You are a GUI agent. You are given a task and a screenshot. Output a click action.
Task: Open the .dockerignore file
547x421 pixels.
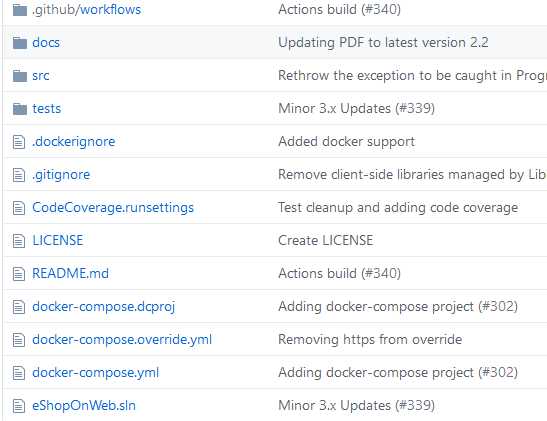pos(73,142)
